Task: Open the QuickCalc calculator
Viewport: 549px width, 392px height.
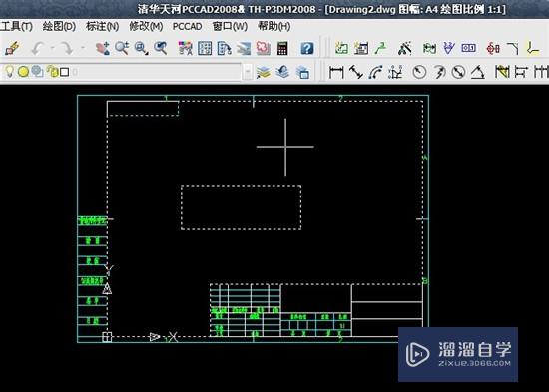Action: (x=282, y=48)
